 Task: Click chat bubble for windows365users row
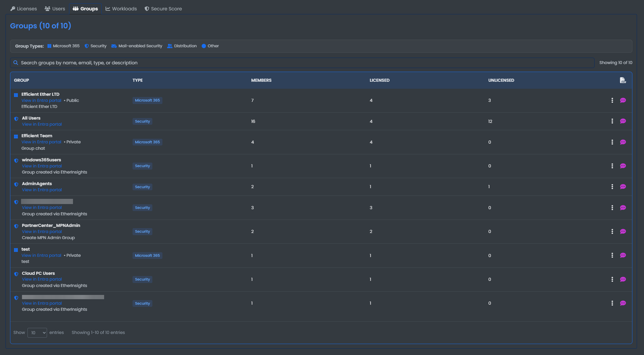[x=623, y=166]
